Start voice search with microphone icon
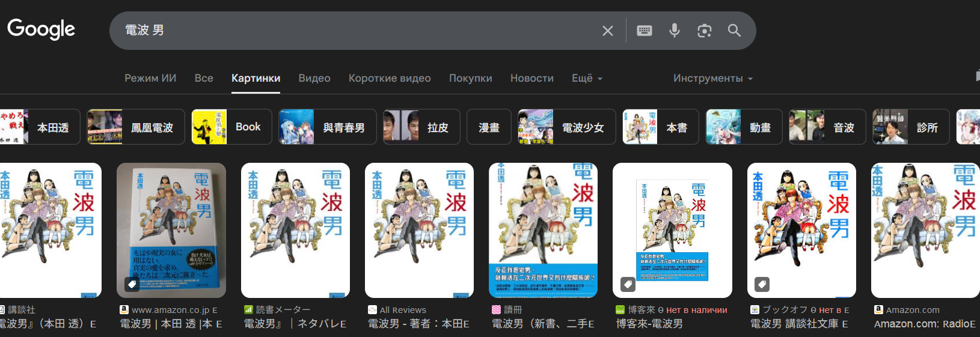This screenshot has height=337, width=980. pyautogui.click(x=675, y=31)
